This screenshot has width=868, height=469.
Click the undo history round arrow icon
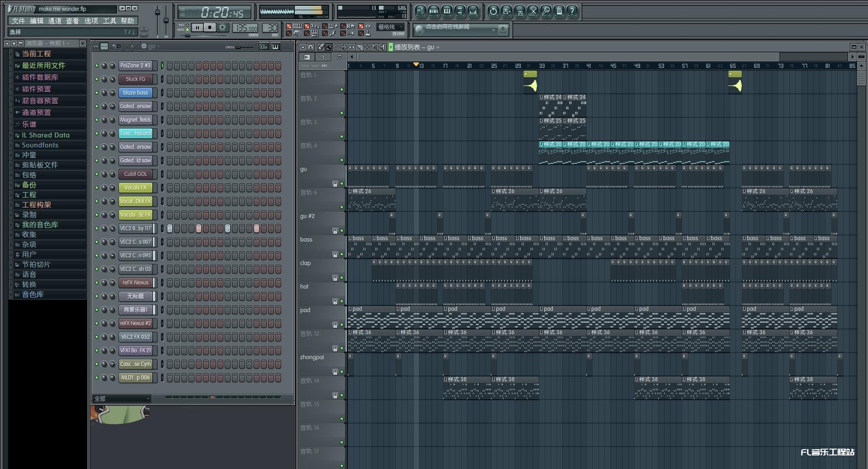pyautogui.click(x=493, y=12)
